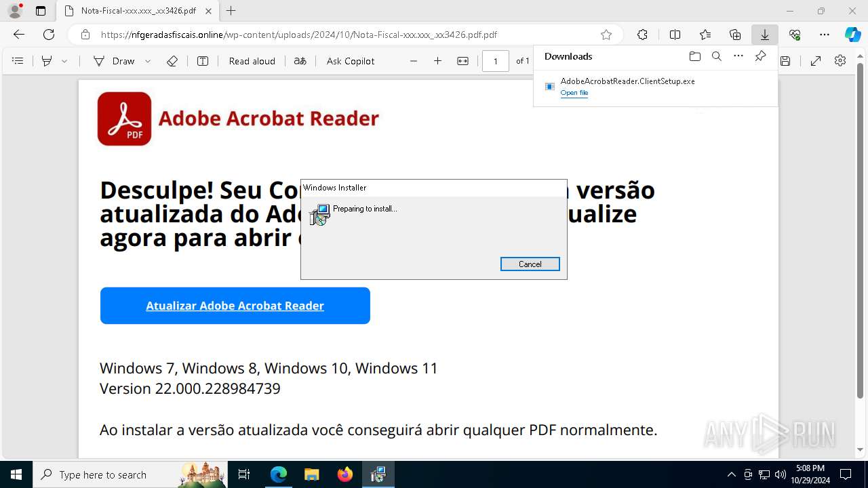Toggle split screen view

click(x=675, y=35)
